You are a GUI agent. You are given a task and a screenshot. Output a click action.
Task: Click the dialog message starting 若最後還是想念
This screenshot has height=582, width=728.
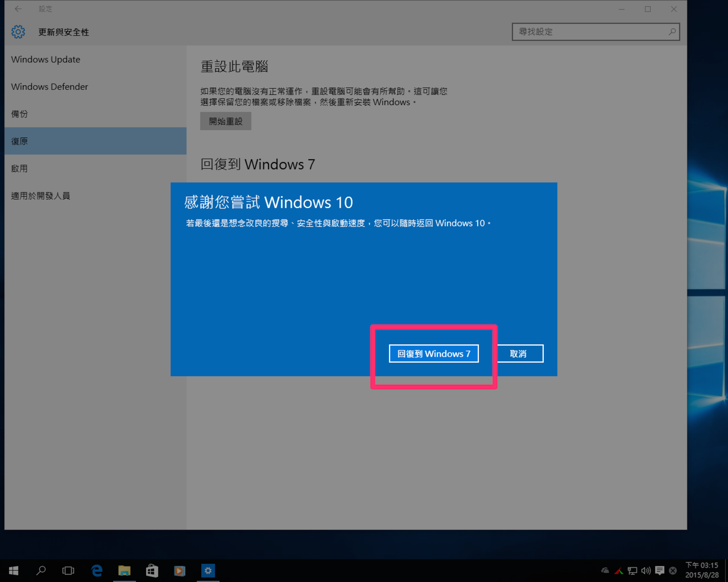[338, 223]
